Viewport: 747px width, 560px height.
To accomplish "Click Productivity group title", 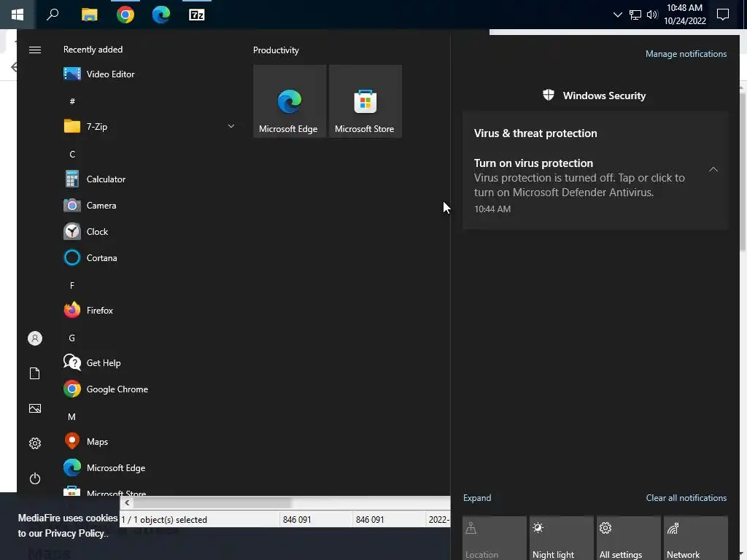I will tap(276, 50).
